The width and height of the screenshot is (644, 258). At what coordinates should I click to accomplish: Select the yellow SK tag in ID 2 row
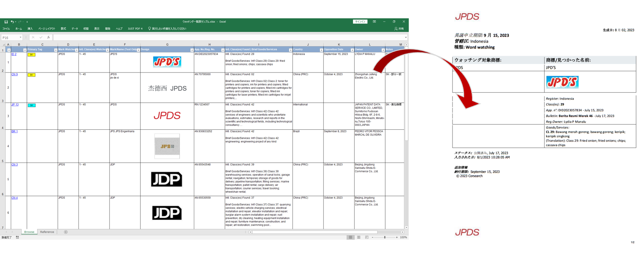pos(31,55)
